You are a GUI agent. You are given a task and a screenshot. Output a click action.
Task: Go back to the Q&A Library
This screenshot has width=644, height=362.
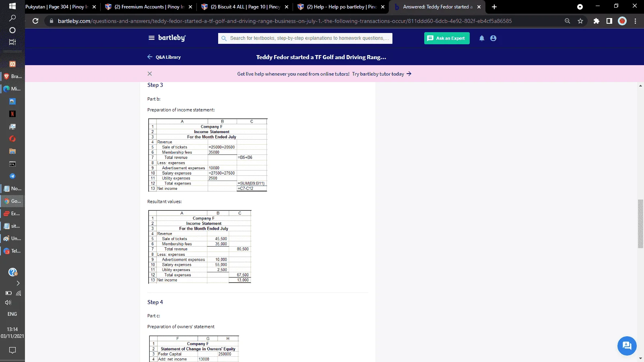[164, 57]
